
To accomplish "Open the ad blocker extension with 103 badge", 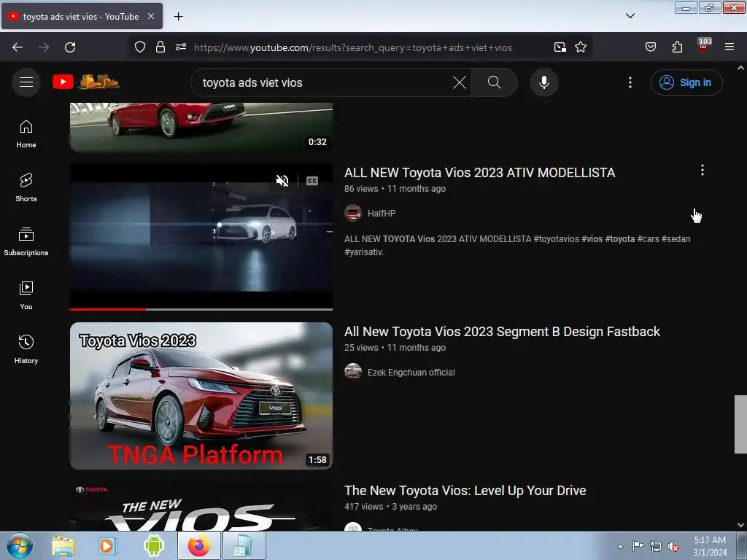I will click(703, 46).
